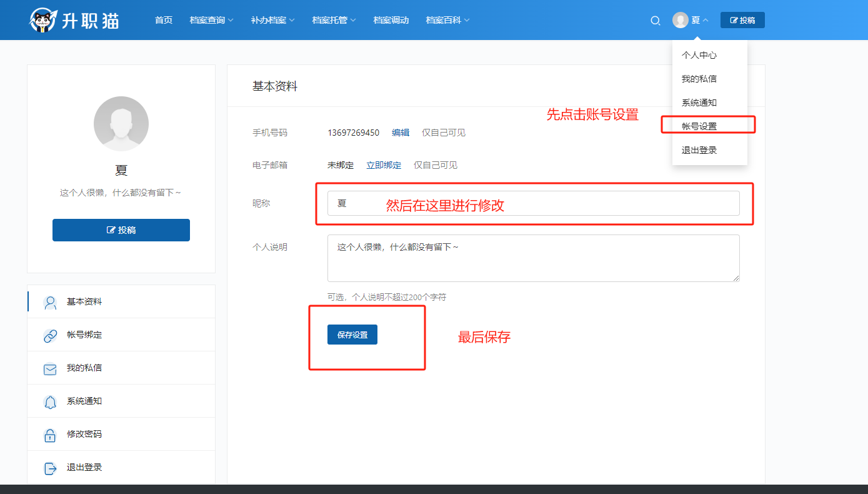Screen dimensions: 868x494
Task: Open the 我的私信 envelope icon
Action: click(50, 368)
